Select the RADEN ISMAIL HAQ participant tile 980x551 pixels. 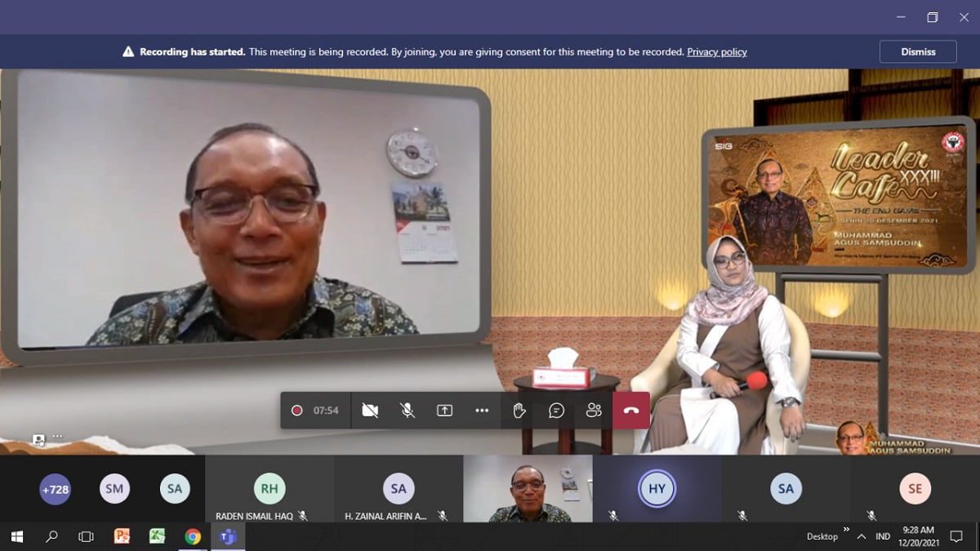[x=269, y=489]
